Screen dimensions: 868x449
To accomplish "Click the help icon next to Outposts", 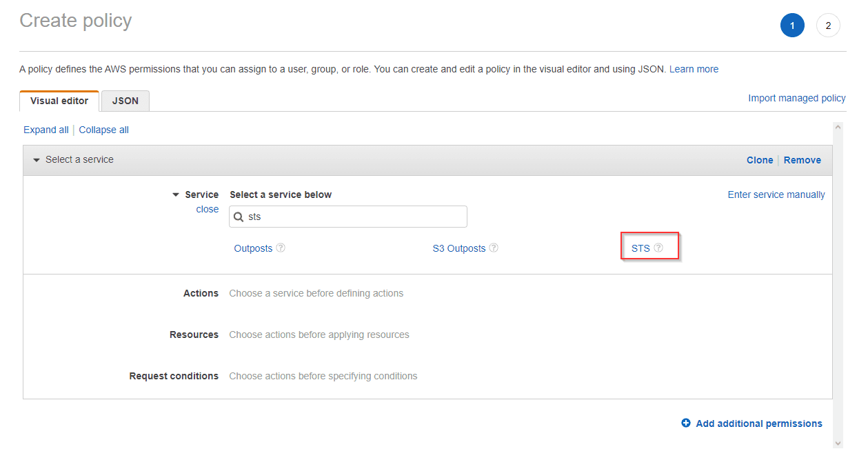I will coord(281,248).
